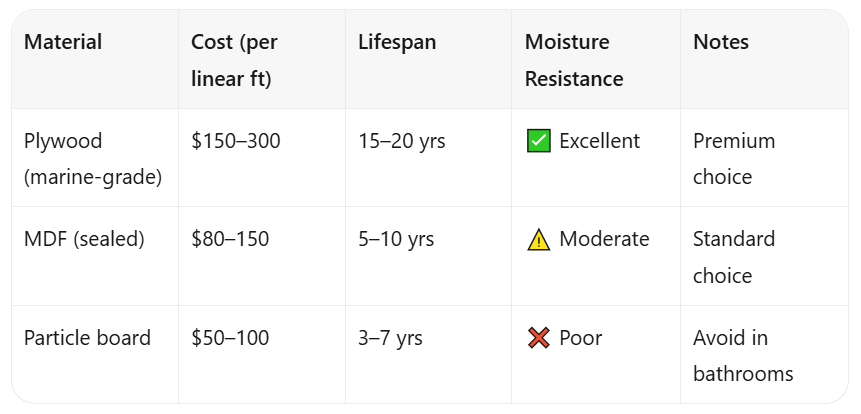
Task: Select the Cost (per linear ft) header
Action: pyautogui.click(x=234, y=60)
